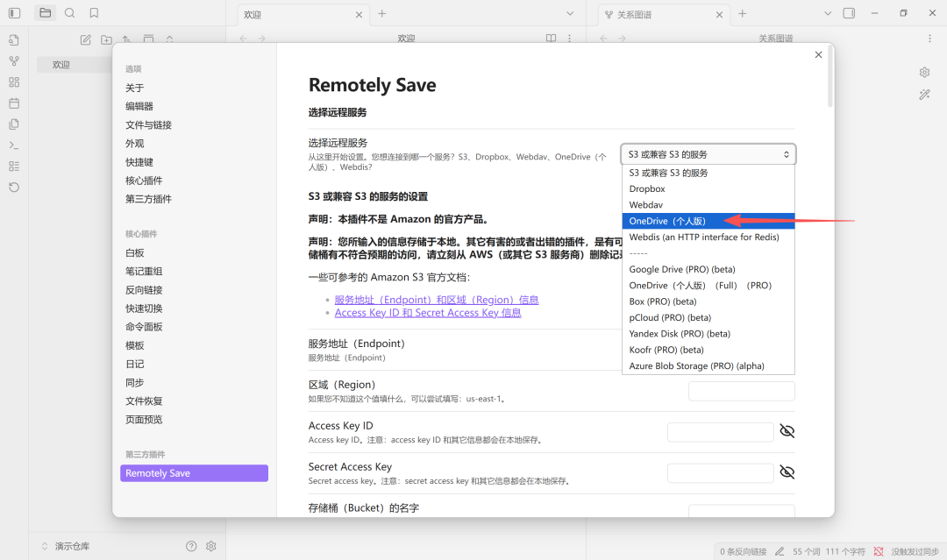
Task: Open the 外观 settings section
Action: (x=195, y=144)
